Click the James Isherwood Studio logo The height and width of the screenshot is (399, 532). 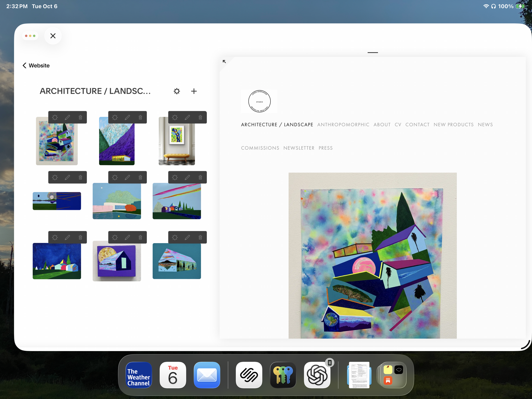click(x=259, y=101)
